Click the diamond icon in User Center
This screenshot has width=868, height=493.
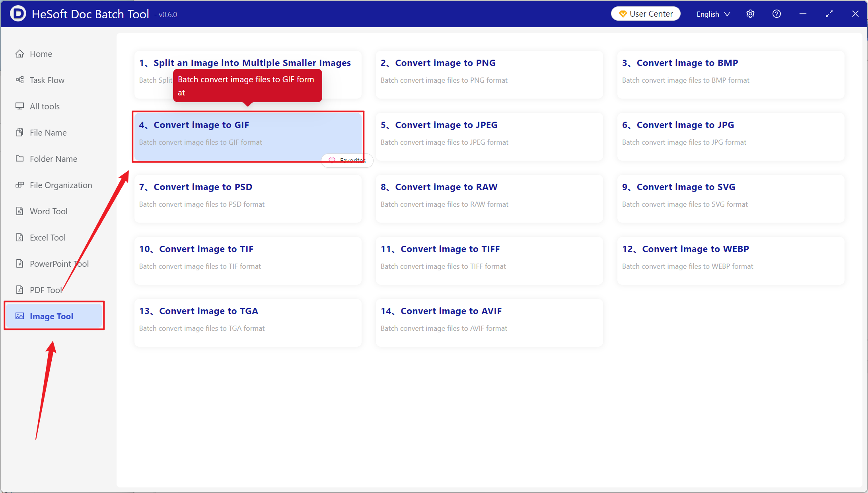[623, 14]
